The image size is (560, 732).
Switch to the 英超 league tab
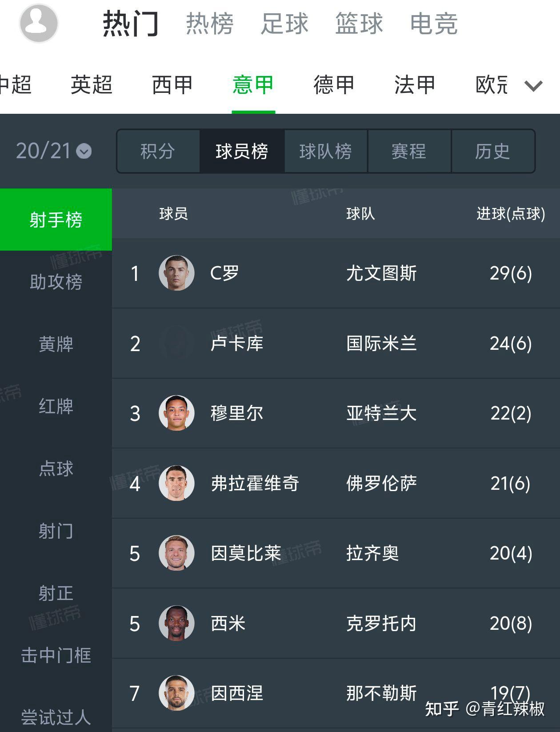[x=91, y=85]
